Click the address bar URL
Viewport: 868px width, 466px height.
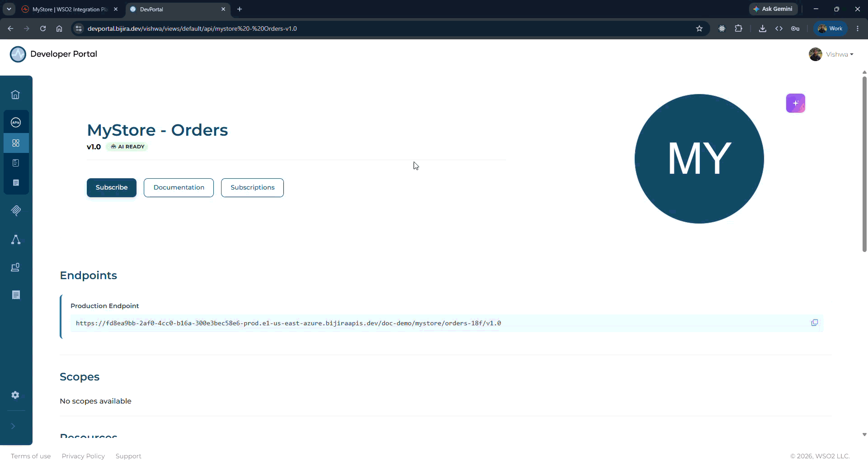[192, 29]
